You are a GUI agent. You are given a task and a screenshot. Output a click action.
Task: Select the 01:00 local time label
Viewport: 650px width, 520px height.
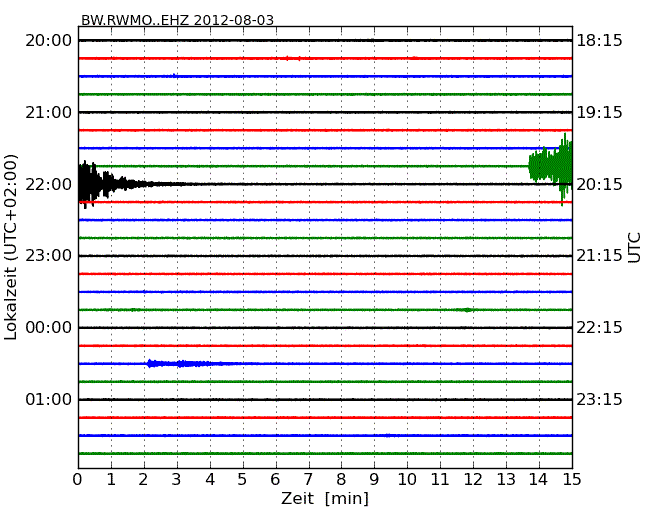tap(49, 399)
